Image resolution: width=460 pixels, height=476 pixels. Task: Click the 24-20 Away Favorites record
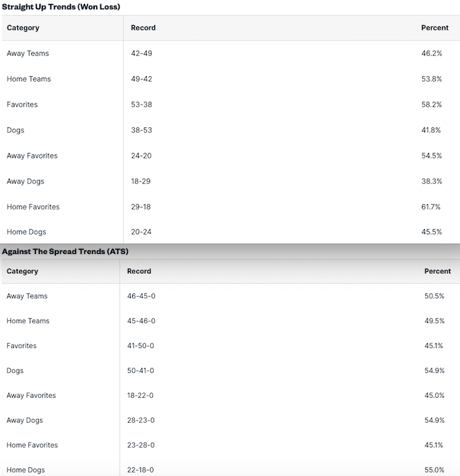tap(141, 156)
